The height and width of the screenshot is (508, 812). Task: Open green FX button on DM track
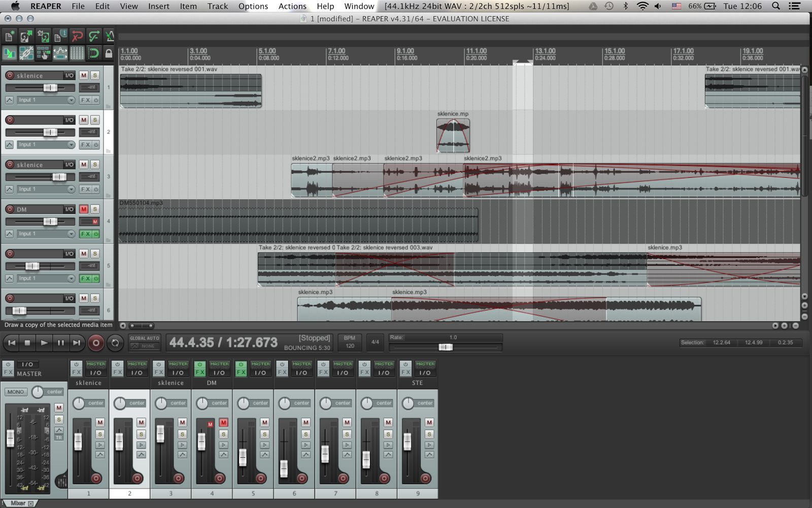coord(86,234)
